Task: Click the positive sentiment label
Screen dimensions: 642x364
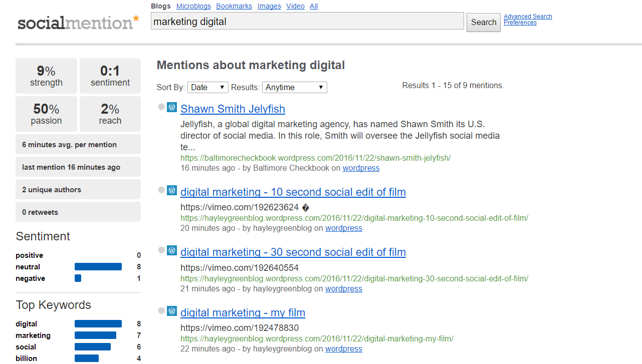Action: tap(29, 255)
